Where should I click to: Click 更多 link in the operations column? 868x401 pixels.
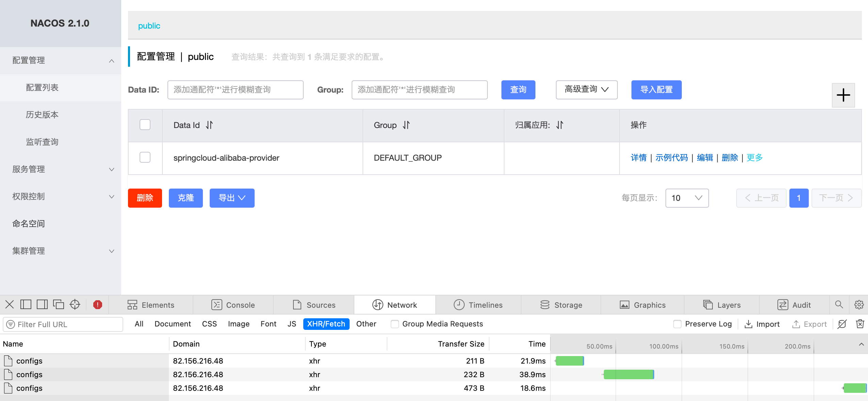tap(755, 158)
